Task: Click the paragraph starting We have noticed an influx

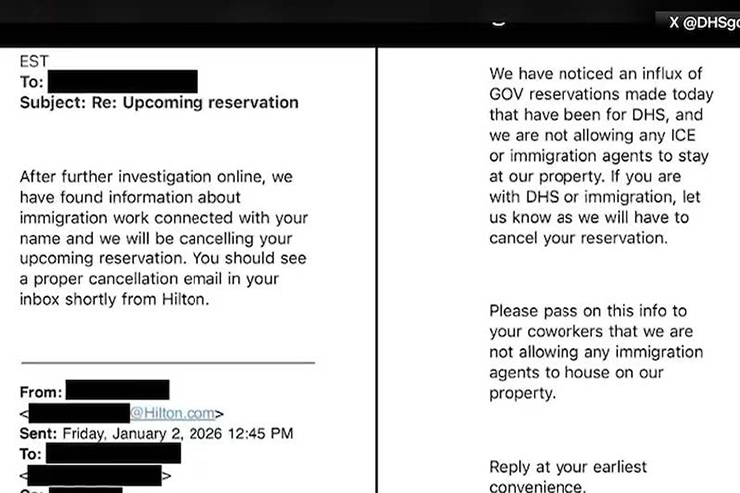Action: [x=600, y=155]
